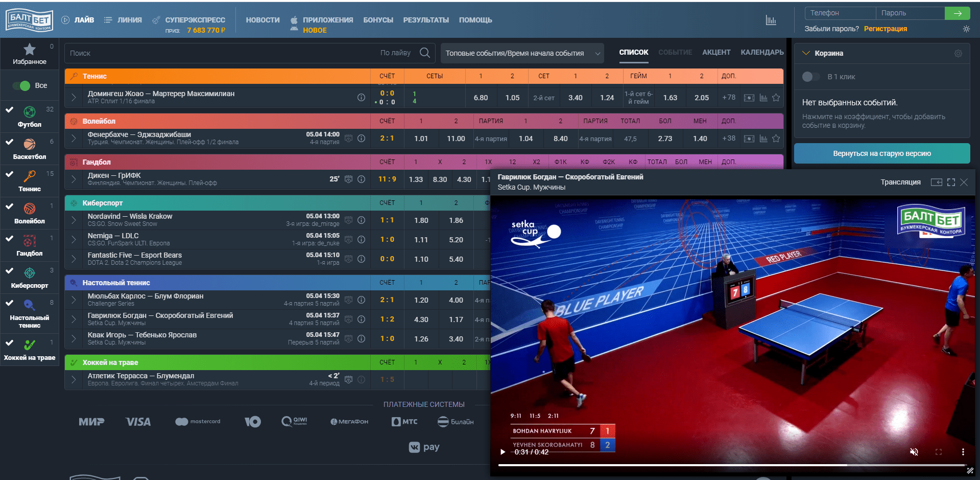
Task: Open the statistics chart icon in header
Action: (x=771, y=20)
